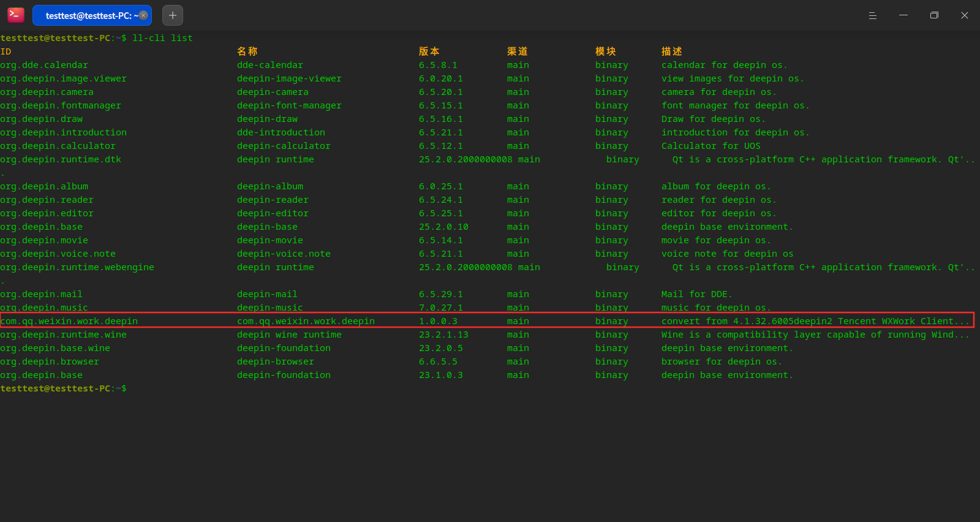Minimize the terminal window
The image size is (980, 522).
click(903, 15)
